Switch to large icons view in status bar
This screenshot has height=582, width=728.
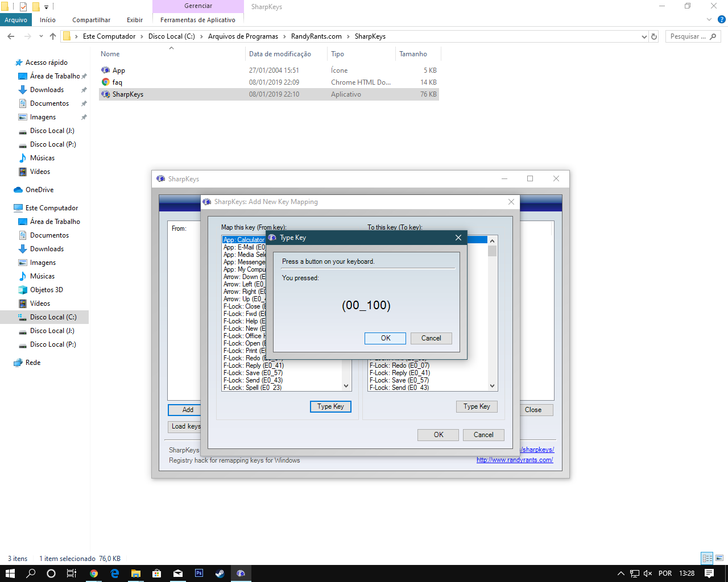pyautogui.click(x=719, y=558)
